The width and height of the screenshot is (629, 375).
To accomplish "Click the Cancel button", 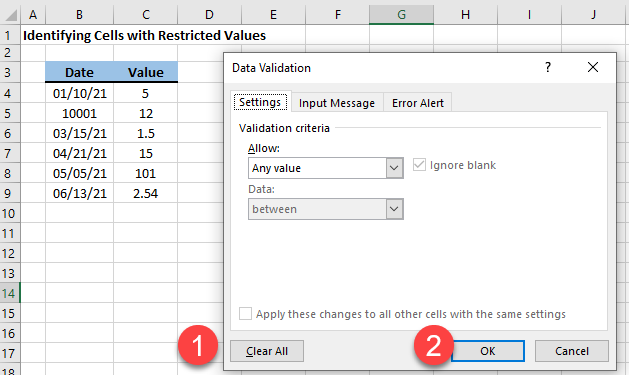I will pos(572,351).
